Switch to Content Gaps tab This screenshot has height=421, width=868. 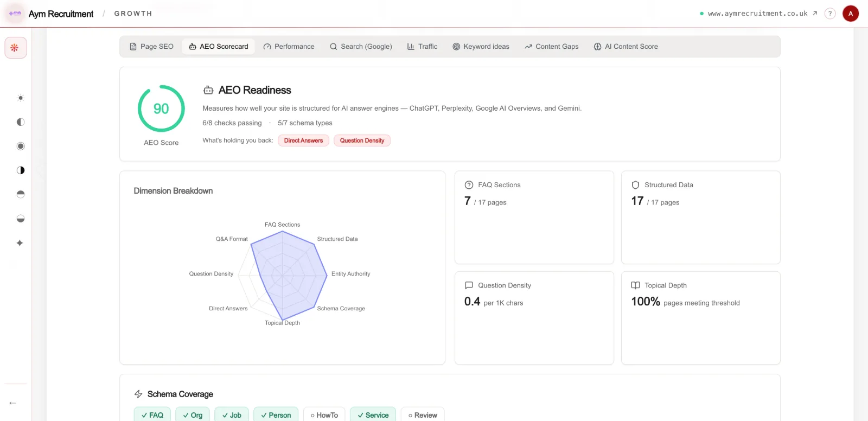pos(552,47)
